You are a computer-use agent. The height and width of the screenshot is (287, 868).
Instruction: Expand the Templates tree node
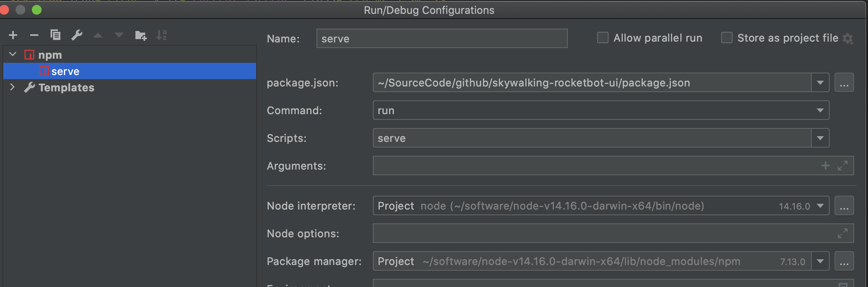(13, 87)
